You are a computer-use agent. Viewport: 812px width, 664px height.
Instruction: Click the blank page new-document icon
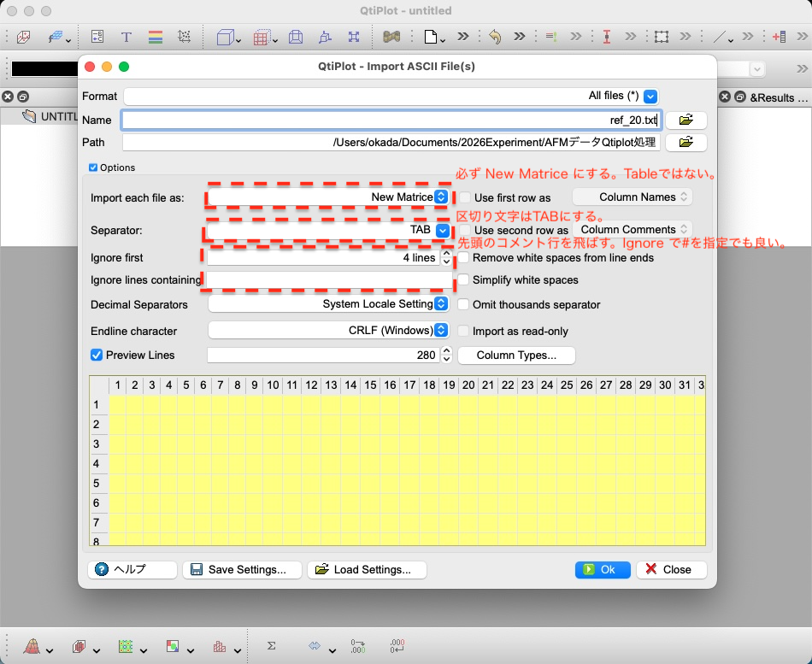430,37
